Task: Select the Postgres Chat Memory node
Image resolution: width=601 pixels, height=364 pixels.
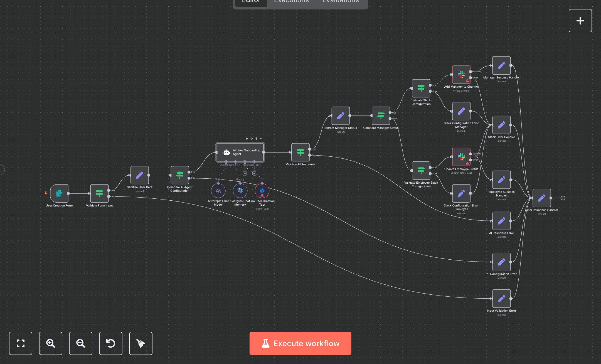Action: [240, 191]
